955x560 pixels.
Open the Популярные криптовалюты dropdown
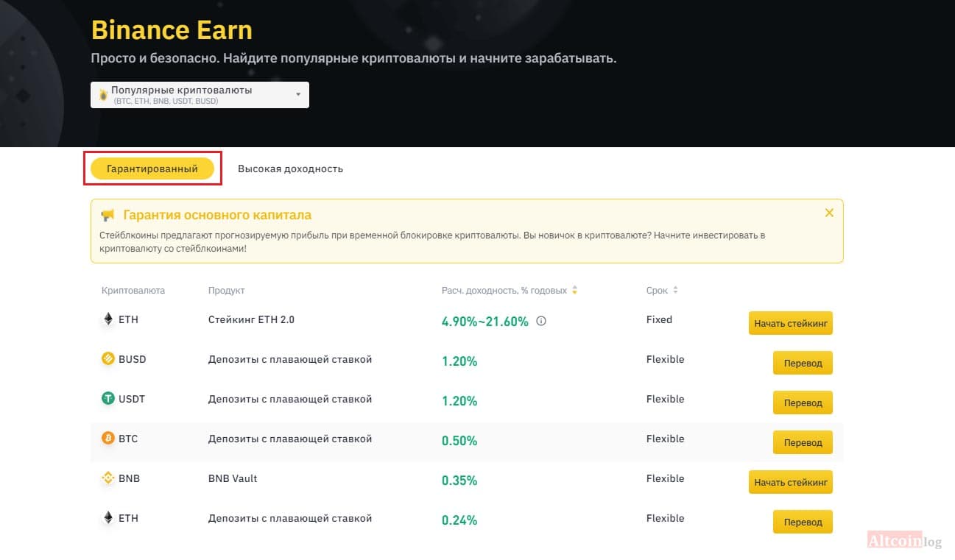[x=200, y=95]
